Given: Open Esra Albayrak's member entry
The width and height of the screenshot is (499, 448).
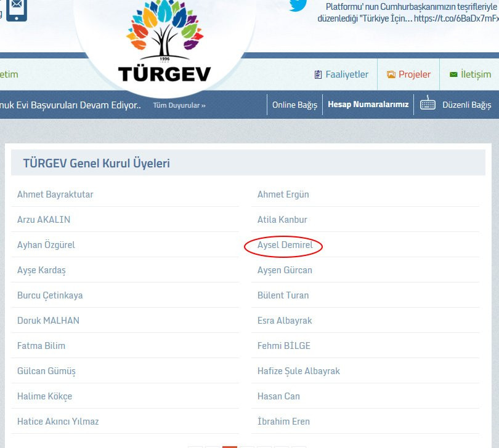Looking at the screenshot, I should [x=285, y=320].
